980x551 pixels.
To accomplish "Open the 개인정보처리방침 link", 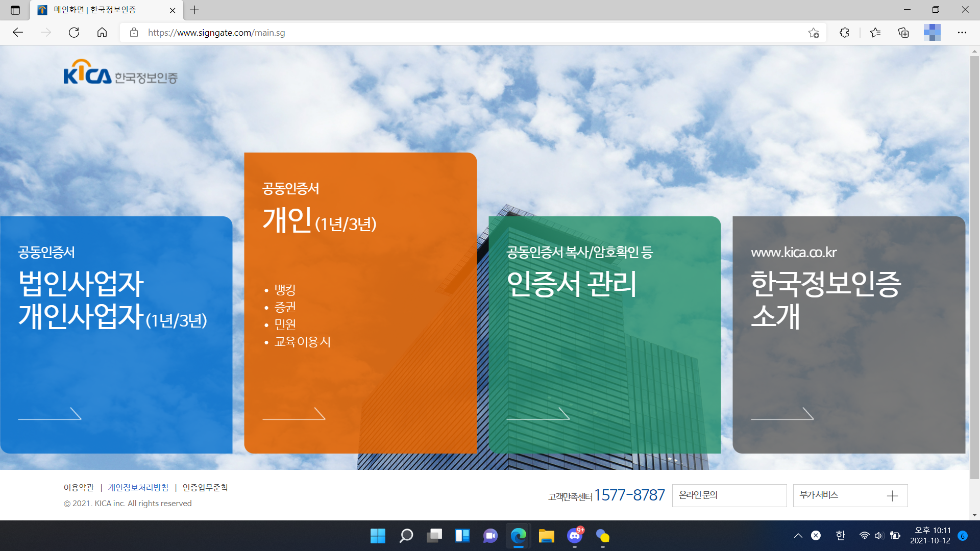I will click(x=138, y=488).
